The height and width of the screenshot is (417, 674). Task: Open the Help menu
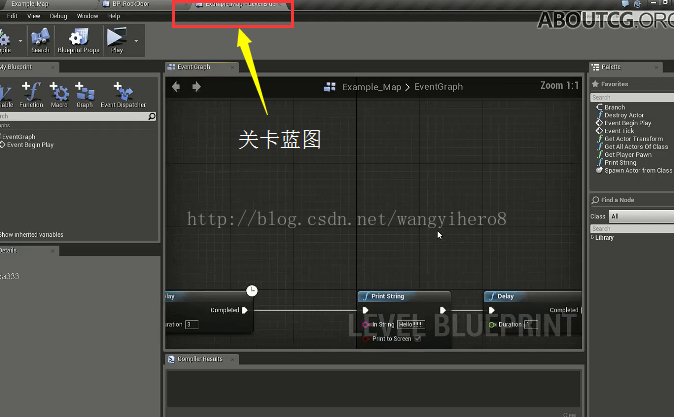pos(114,16)
